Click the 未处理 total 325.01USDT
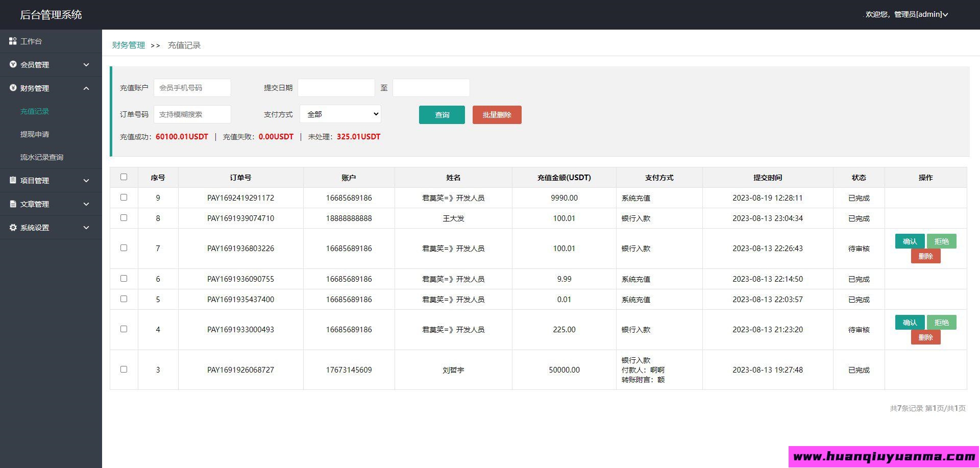The height and width of the screenshot is (468, 980). [358, 137]
